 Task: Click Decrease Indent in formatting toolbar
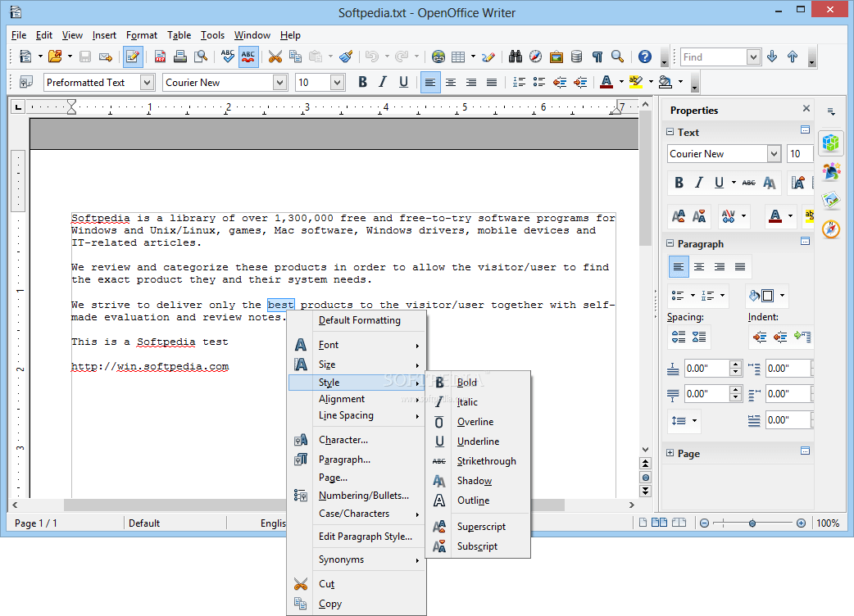[x=560, y=82]
